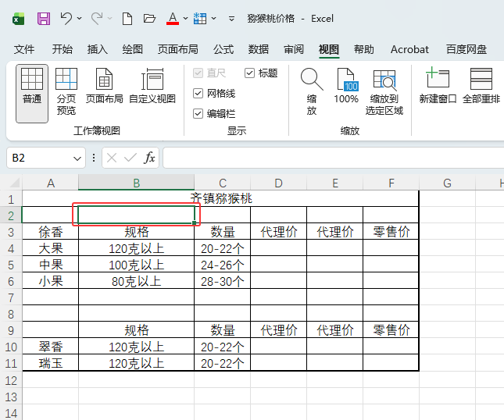Click cell containing 80克以上
504x420 pixels.
pyautogui.click(x=136, y=281)
